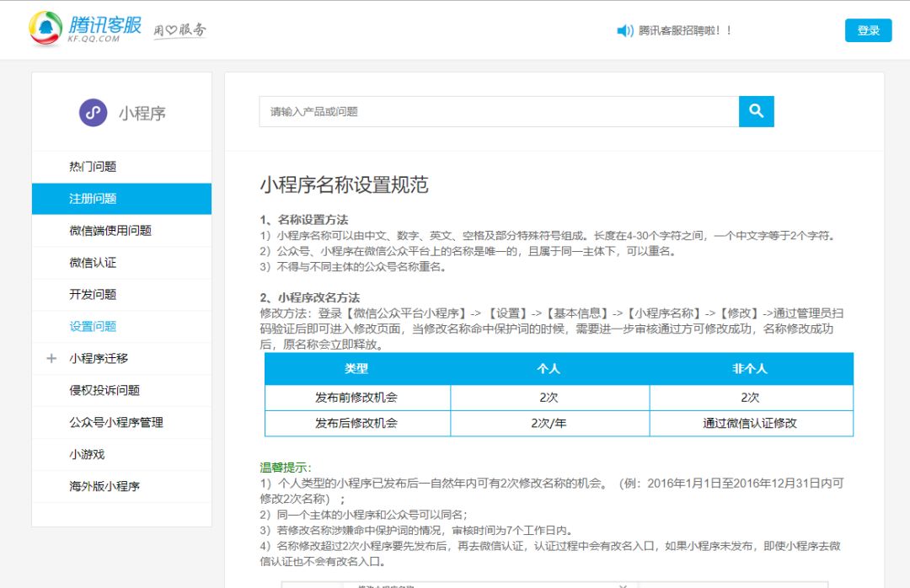Expand 小程序迁移 with the plus icon
910x588 pixels.
[51, 358]
